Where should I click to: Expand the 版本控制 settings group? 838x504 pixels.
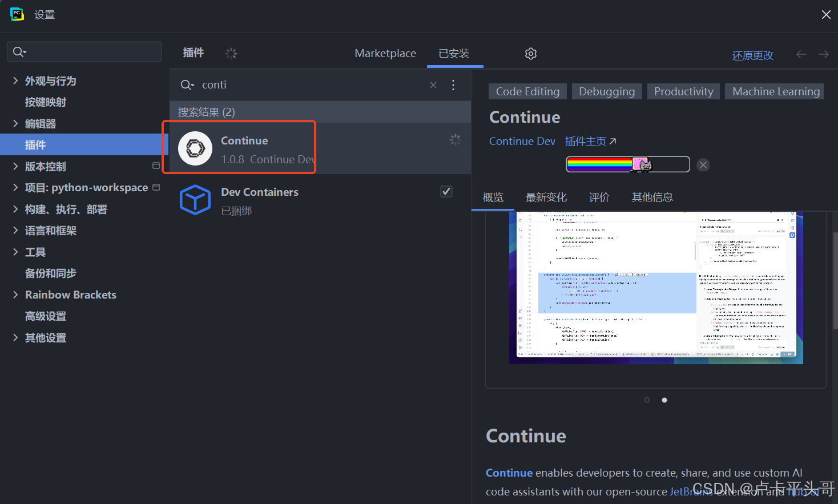pos(15,166)
